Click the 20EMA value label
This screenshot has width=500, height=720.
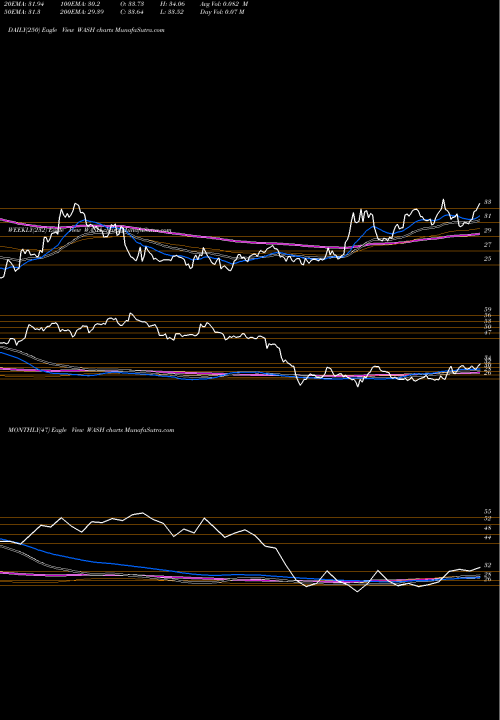pyautogui.click(x=26, y=4)
